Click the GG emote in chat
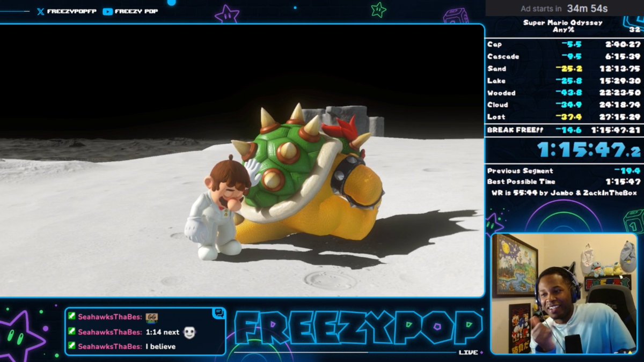The width and height of the screenshot is (644, 362). 151,317
